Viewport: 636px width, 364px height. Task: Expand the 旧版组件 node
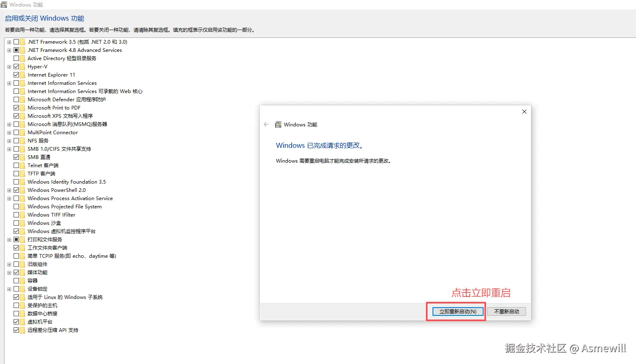[9, 264]
